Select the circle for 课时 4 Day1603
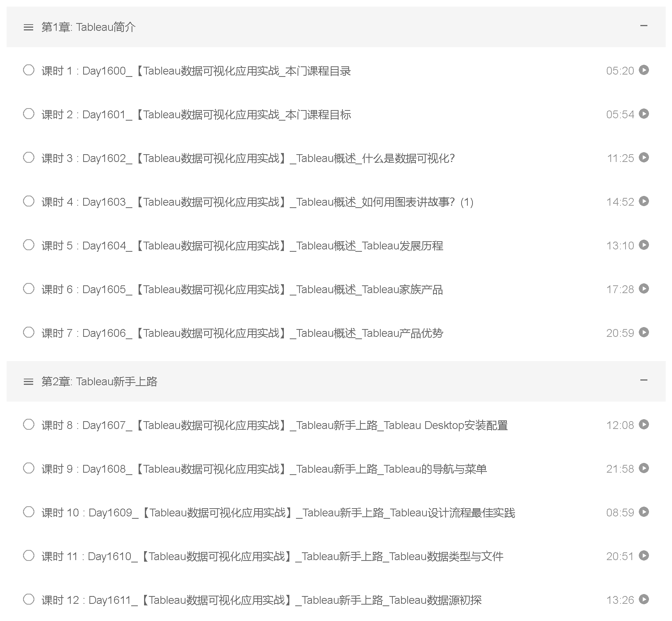The image size is (672, 621). (29, 201)
